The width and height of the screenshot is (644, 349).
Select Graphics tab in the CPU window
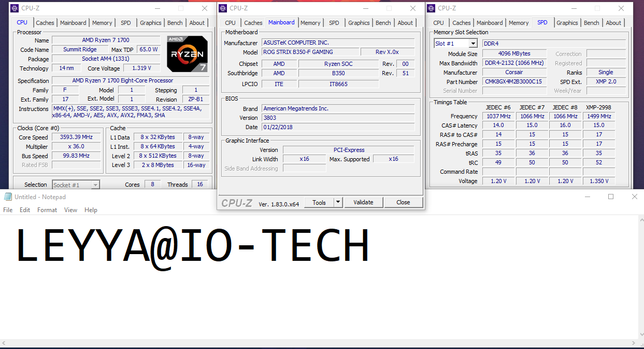151,23
